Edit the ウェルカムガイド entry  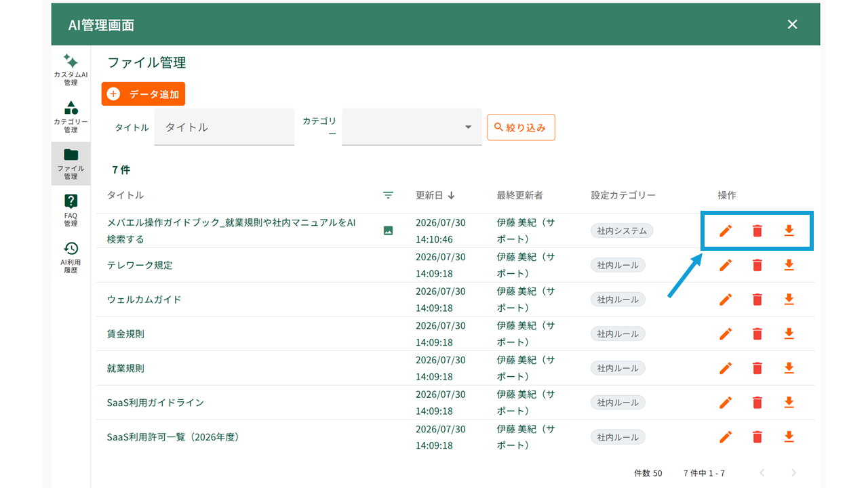(726, 300)
